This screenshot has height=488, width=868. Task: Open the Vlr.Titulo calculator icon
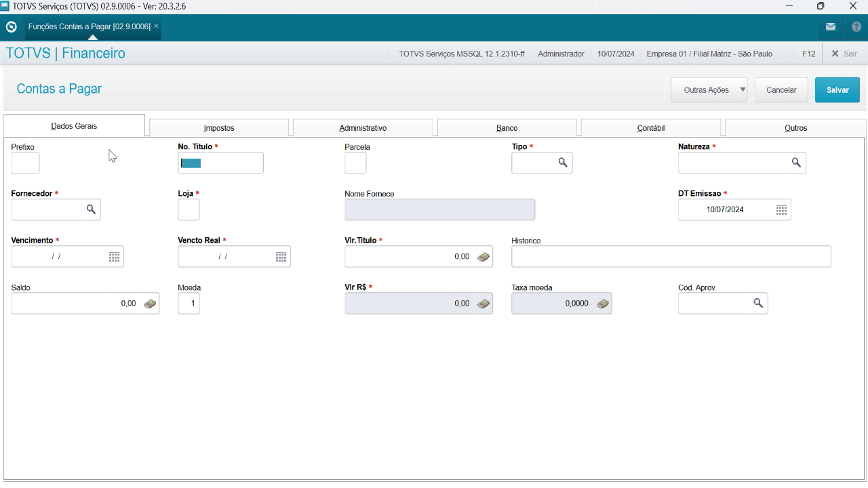pos(483,257)
